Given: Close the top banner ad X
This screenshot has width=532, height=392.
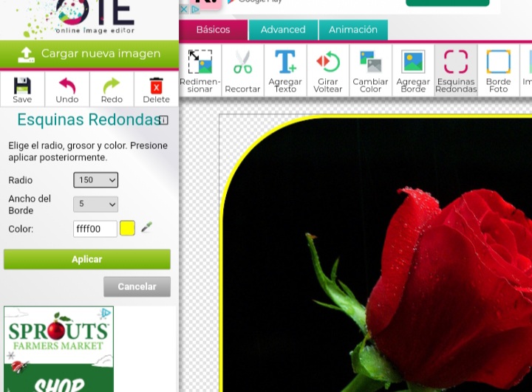Looking at the screenshot, I should click(x=183, y=9).
